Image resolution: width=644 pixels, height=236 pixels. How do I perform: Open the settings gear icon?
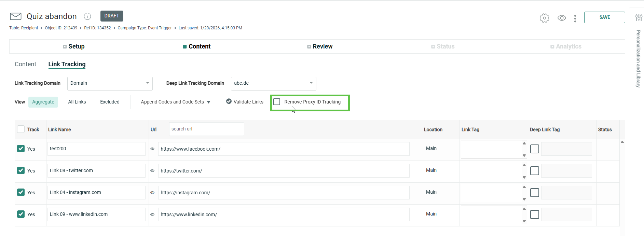pyautogui.click(x=544, y=18)
